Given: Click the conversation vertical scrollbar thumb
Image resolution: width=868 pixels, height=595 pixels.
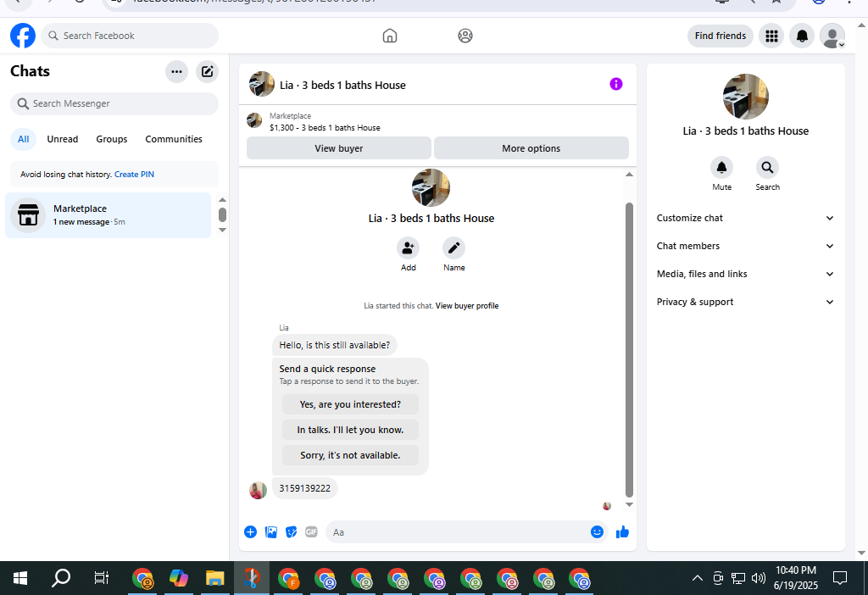Looking at the screenshot, I should (629, 350).
